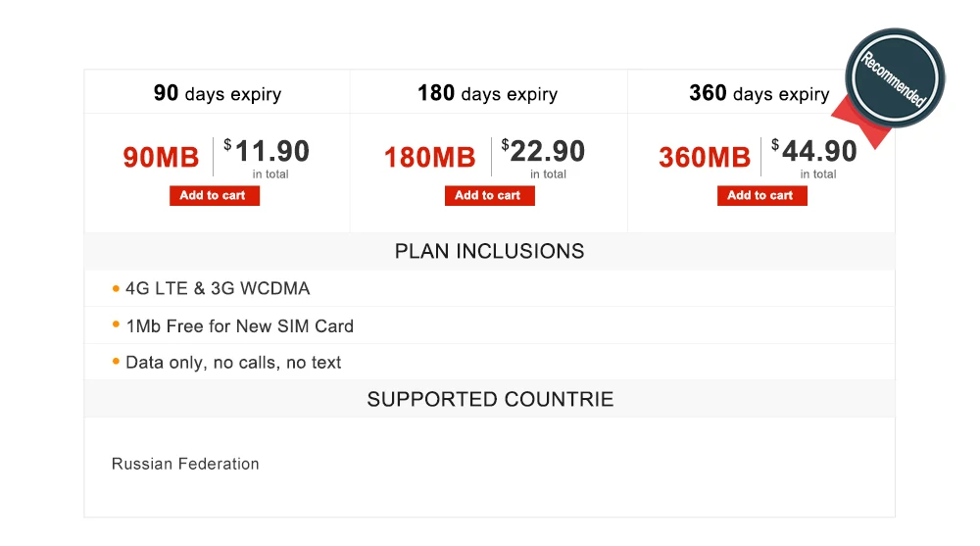
Task: Select the 90 days expiry heading
Action: [217, 94]
